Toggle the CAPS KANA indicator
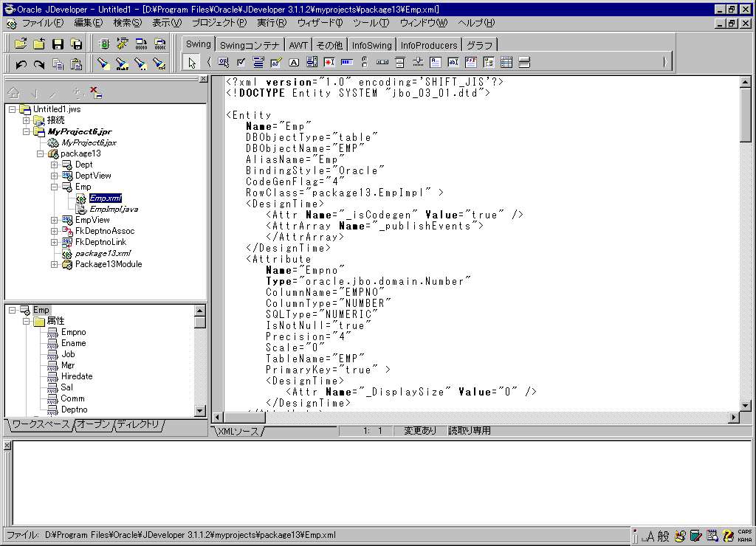 [x=744, y=536]
